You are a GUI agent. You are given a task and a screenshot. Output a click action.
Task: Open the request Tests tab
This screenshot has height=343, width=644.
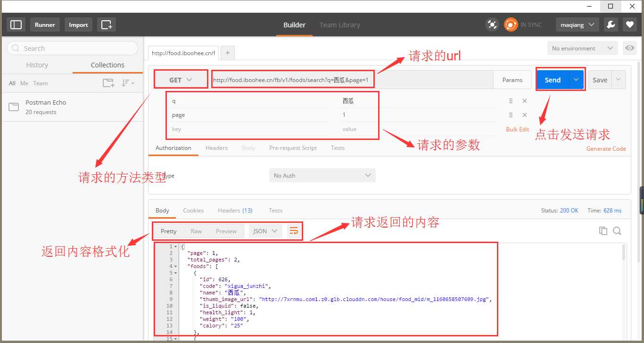coord(338,147)
